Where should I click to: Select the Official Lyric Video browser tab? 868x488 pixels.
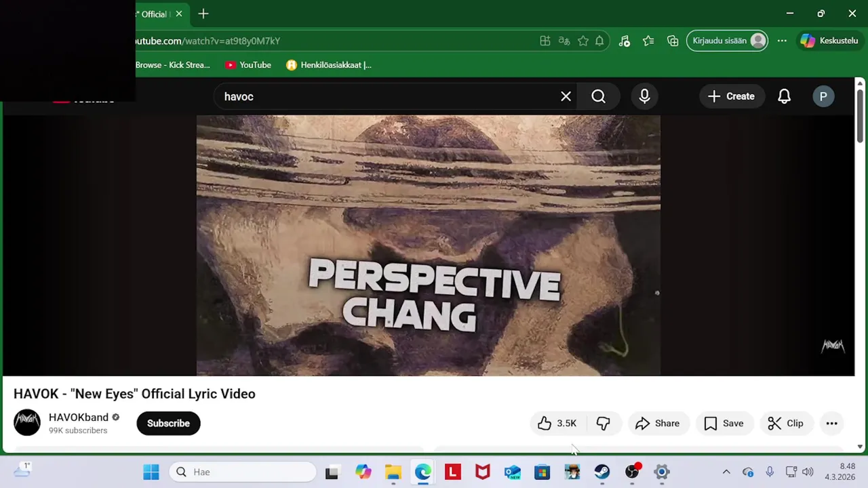click(153, 14)
